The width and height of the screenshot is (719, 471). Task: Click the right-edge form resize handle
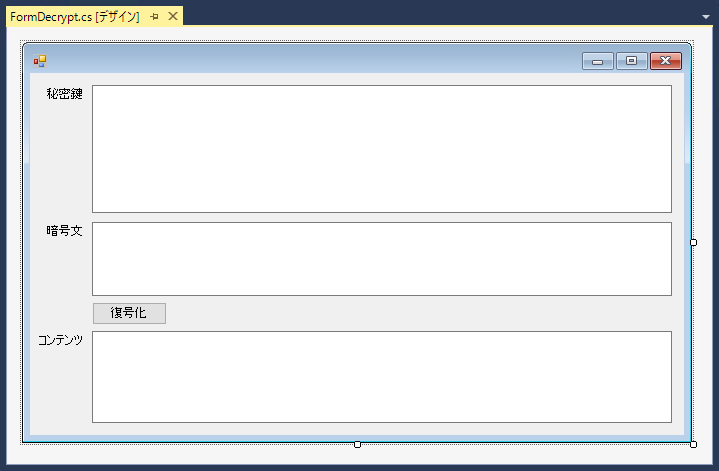click(693, 243)
